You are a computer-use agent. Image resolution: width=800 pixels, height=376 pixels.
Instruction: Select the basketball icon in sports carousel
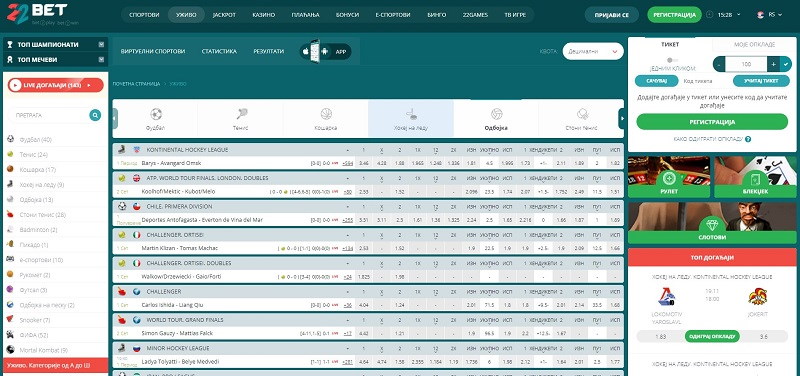pyautogui.click(x=326, y=114)
